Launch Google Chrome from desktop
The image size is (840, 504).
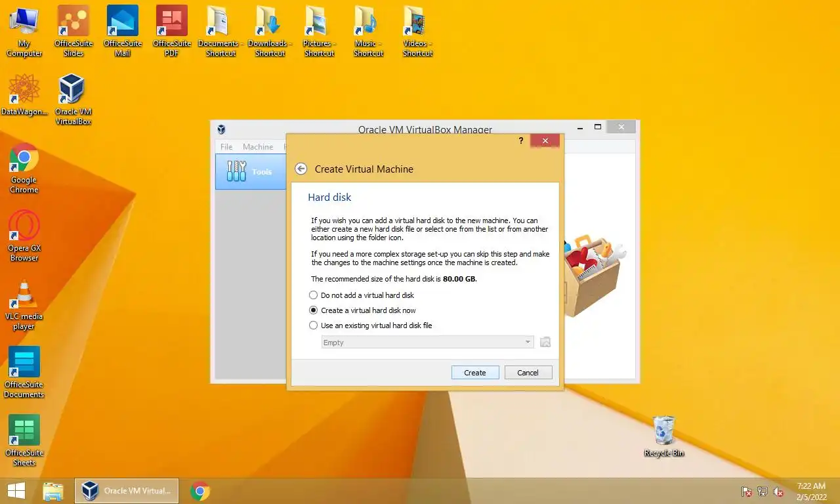click(x=24, y=168)
